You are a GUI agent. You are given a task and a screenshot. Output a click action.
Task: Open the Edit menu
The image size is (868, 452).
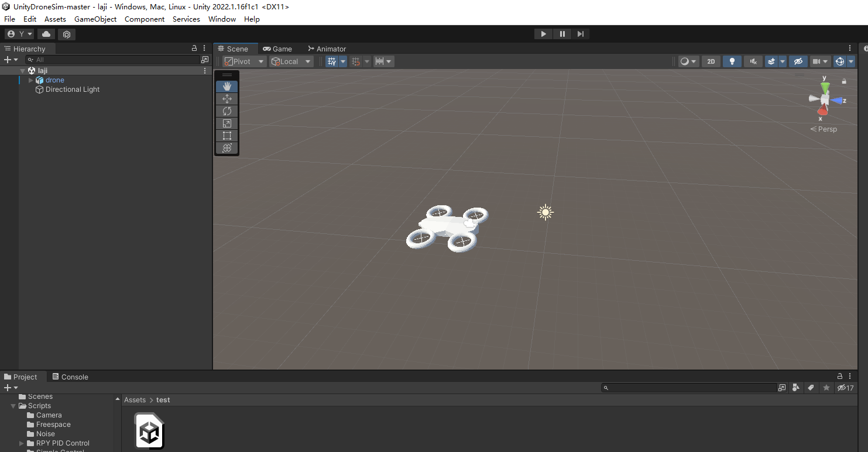coord(30,19)
